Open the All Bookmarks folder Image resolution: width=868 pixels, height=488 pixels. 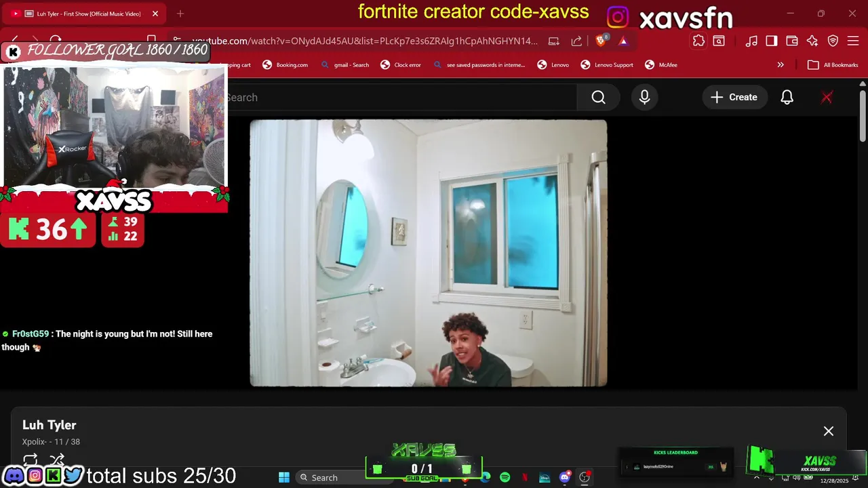tap(833, 65)
